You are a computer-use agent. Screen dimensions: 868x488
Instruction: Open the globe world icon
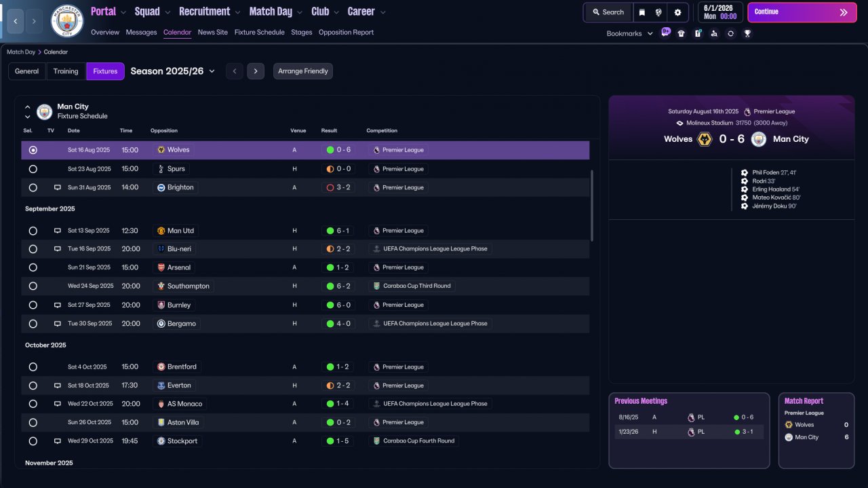point(658,12)
